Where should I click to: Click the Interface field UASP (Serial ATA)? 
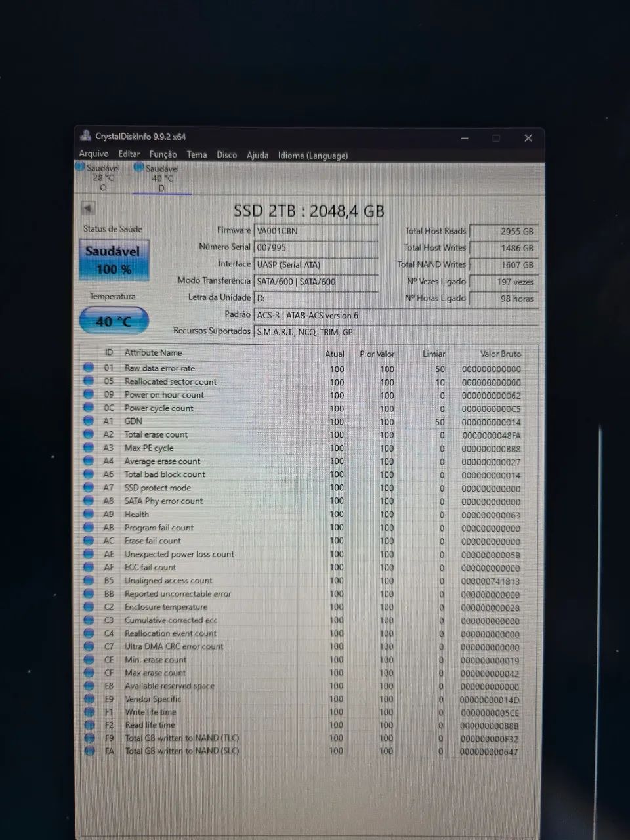pyautogui.click(x=316, y=265)
